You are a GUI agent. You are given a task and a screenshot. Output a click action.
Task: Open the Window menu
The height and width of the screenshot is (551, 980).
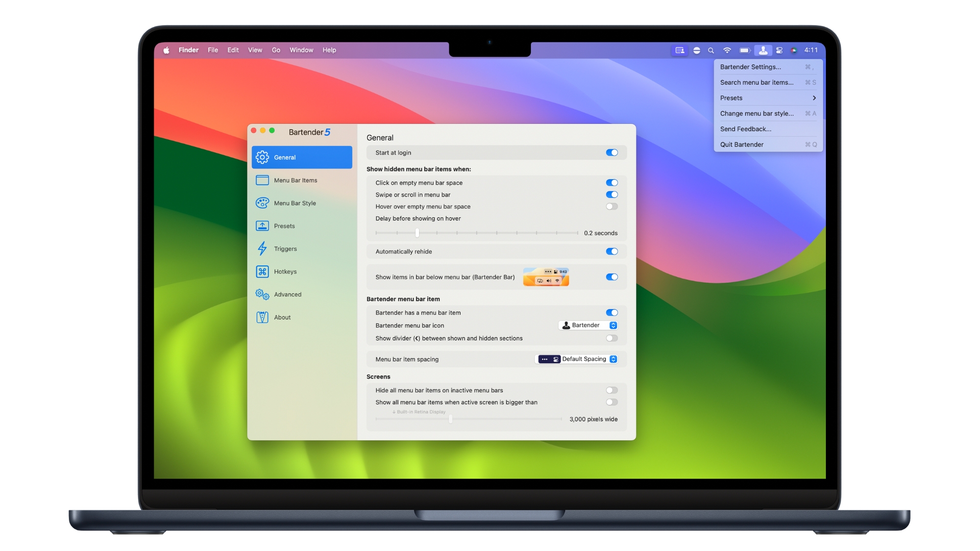click(x=302, y=50)
